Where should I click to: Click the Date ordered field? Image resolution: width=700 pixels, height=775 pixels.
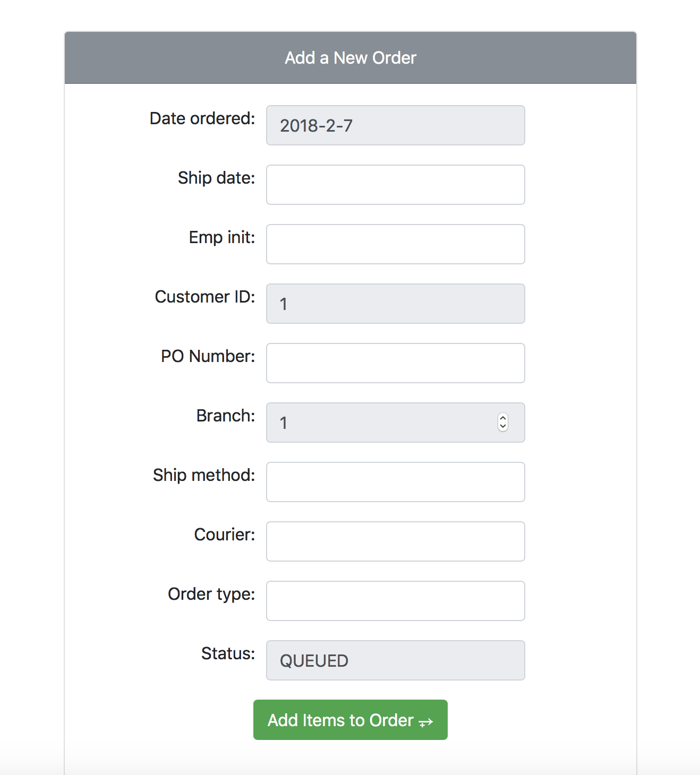point(396,125)
